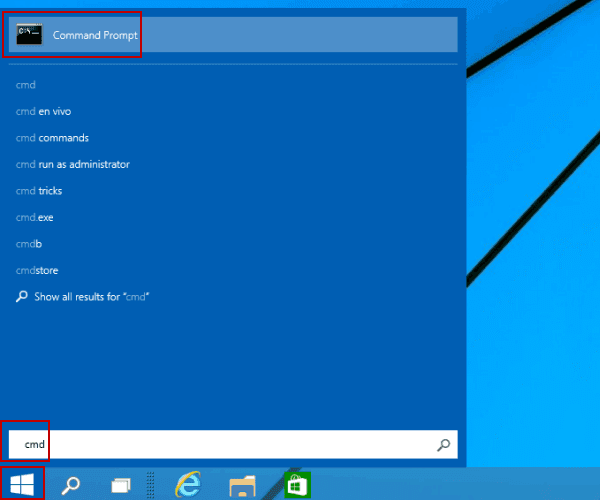Select the 'cmd' search suggestion
The height and width of the screenshot is (500, 600).
[26, 85]
